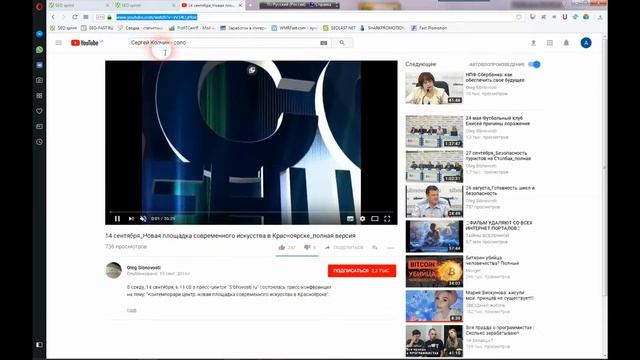Viewport: 640px width, 360px height.
Task: Open the НПФ Сбербанка video thumbnail
Action: [x=434, y=88]
